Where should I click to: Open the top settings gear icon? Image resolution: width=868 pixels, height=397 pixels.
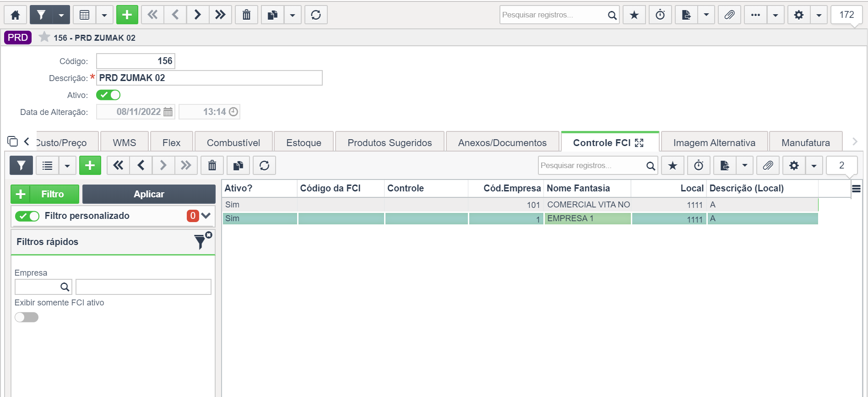coord(799,15)
